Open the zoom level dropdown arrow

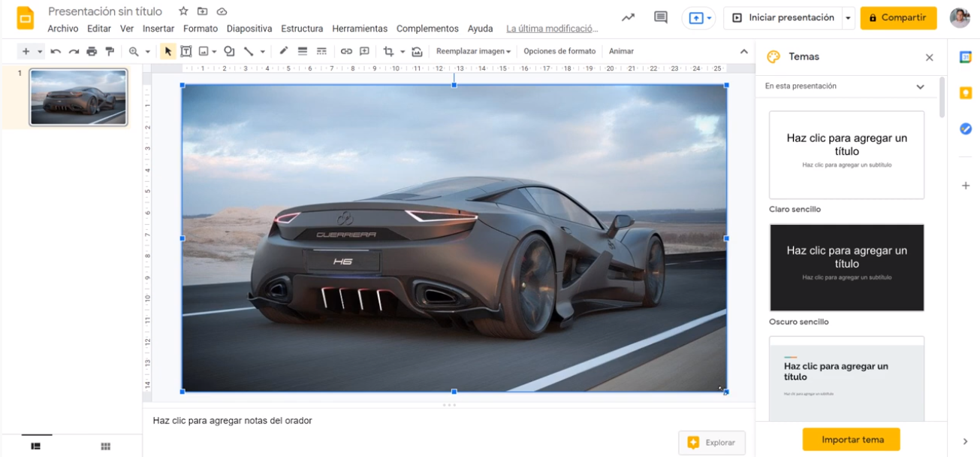tap(148, 52)
